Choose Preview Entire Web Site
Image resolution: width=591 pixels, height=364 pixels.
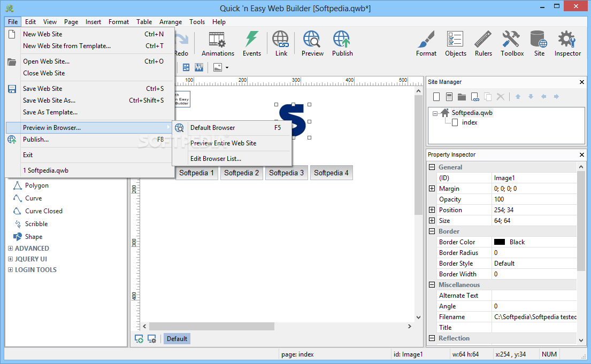(x=232, y=143)
